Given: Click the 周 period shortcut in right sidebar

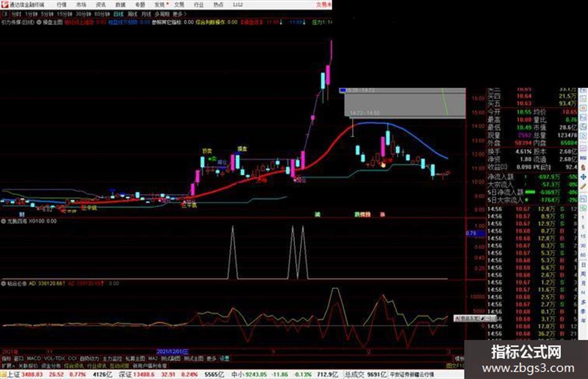Looking at the screenshot, I should 583,274.
